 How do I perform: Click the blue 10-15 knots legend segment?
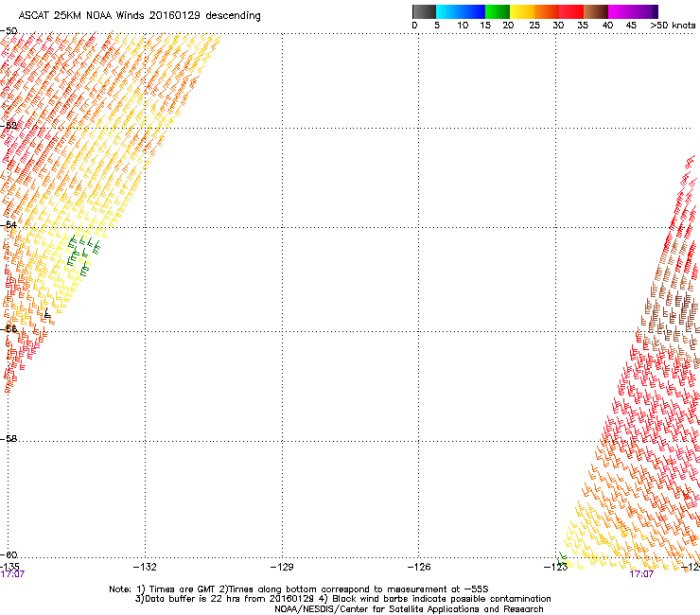tap(473, 11)
